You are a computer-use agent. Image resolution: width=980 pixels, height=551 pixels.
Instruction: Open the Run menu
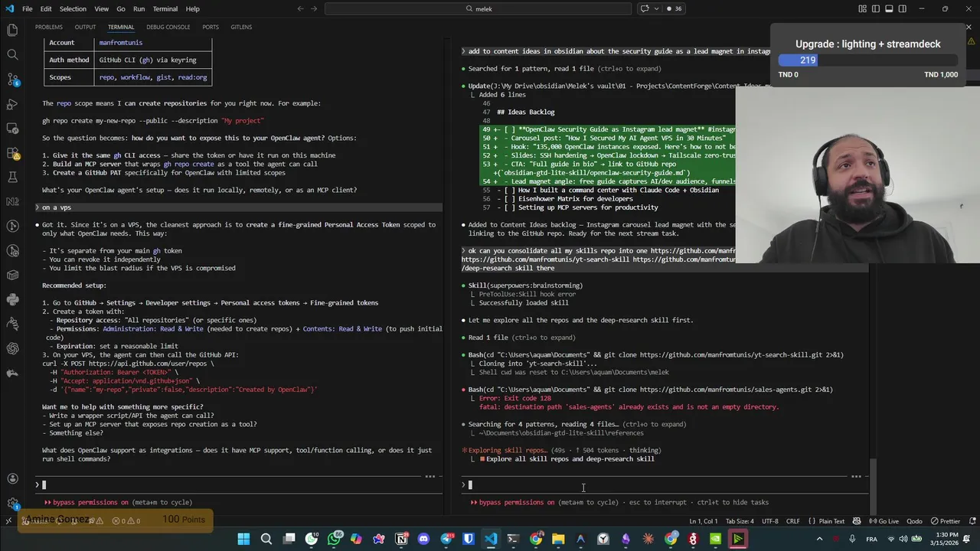pos(139,8)
